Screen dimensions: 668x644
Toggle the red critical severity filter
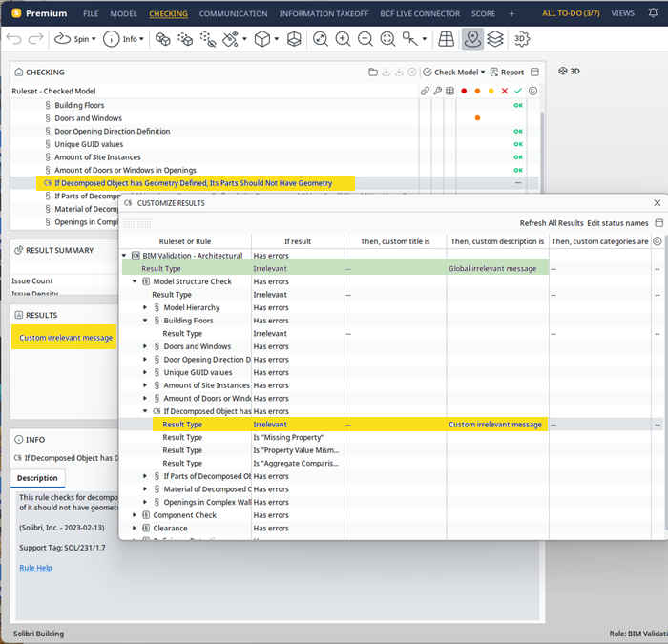tap(464, 91)
